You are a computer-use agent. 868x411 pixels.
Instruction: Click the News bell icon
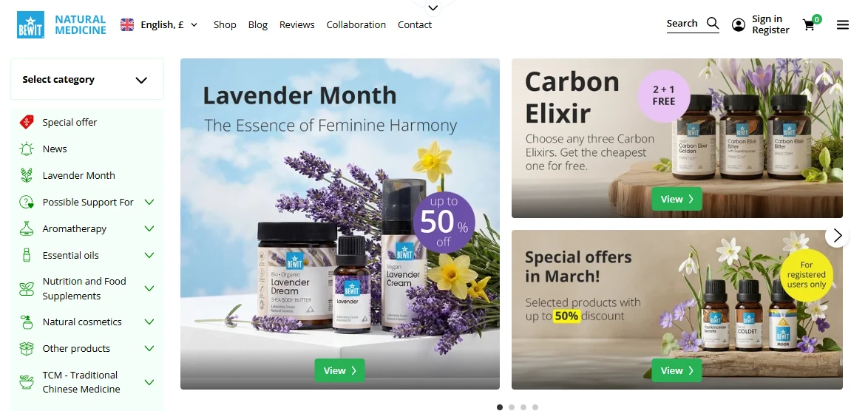27,149
